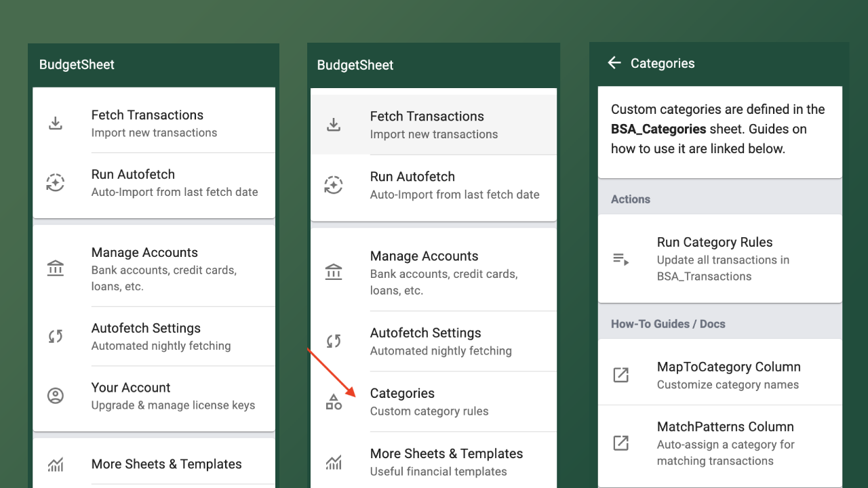Viewport: 868px width, 488px height.
Task: Select Run Autofetch in the middle panel
Action: coord(433,185)
